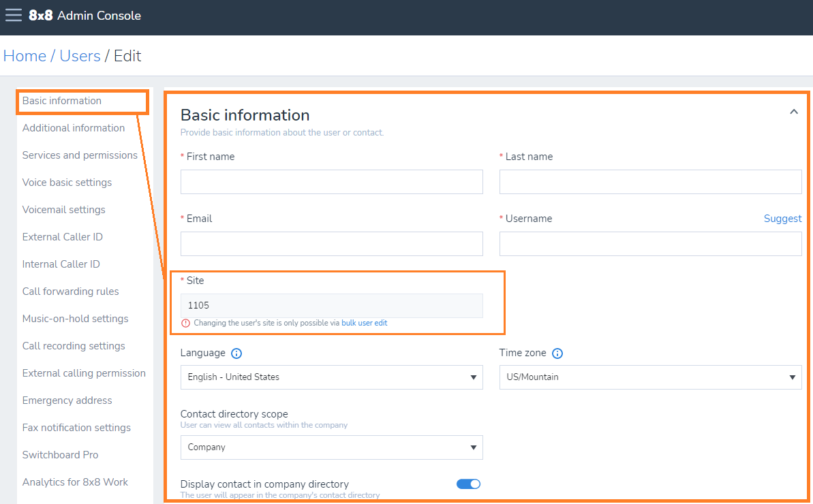The width and height of the screenshot is (813, 504).
Task: Click the warning icon under Site field
Action: pos(185,324)
